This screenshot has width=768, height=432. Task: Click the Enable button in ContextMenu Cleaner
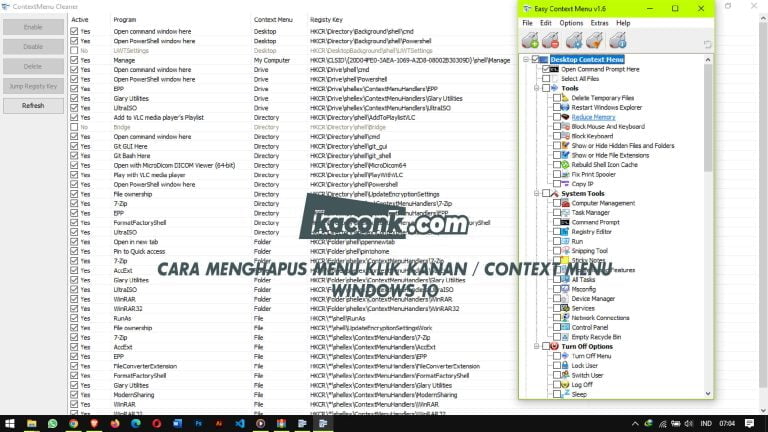coord(33,27)
